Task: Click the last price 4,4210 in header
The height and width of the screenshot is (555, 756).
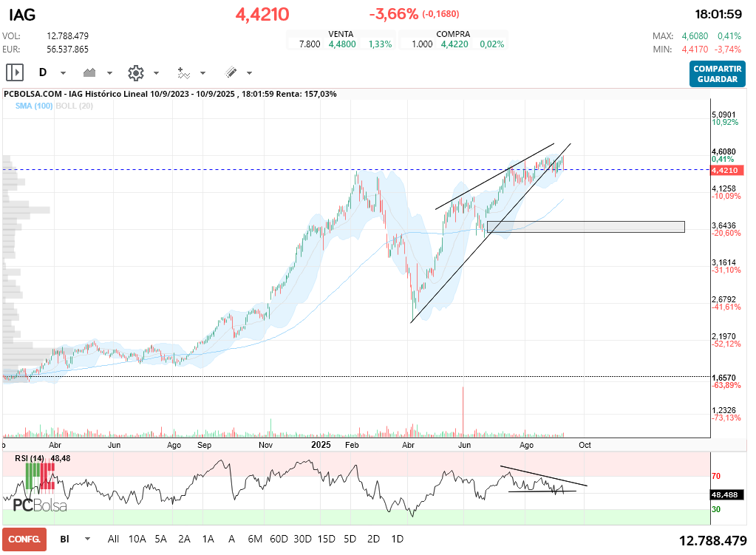Action: click(x=262, y=15)
